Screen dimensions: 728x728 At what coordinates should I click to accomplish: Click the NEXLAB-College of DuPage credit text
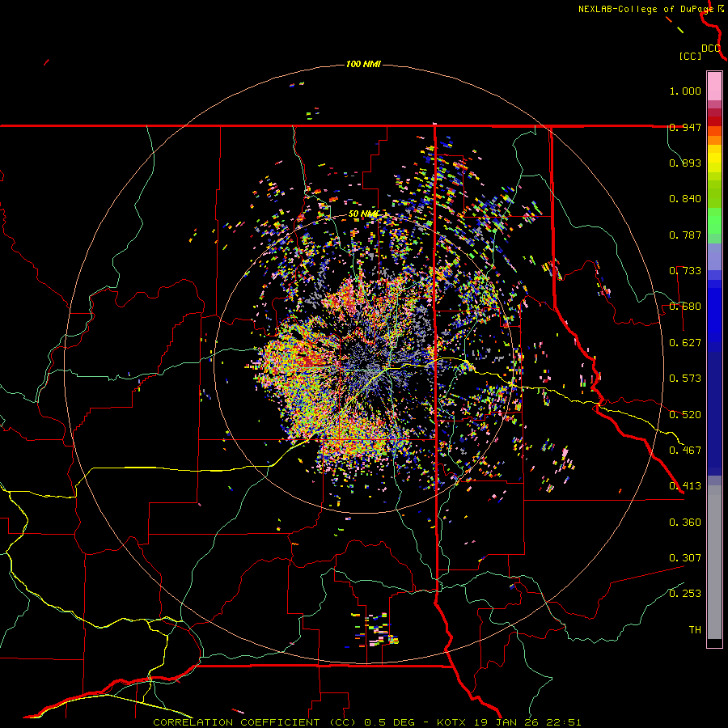tap(645, 9)
